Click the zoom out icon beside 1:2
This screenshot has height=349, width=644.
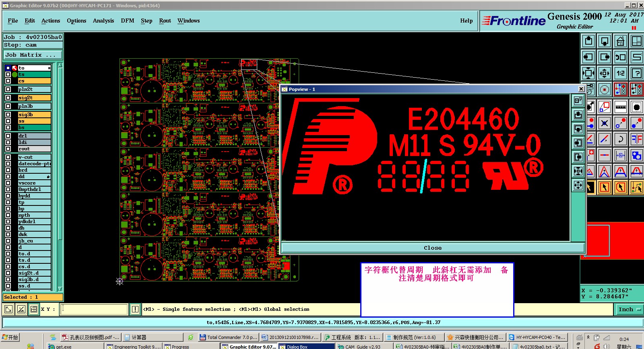click(605, 73)
